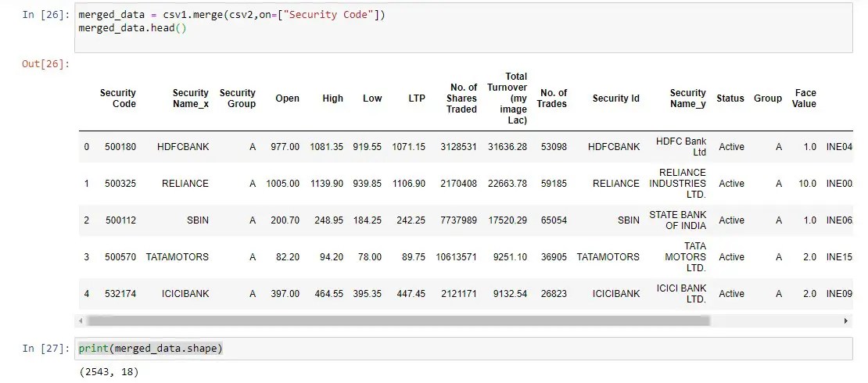Click security code 500570 cell
Screen dimensions: 868x383
pyautogui.click(x=120, y=257)
